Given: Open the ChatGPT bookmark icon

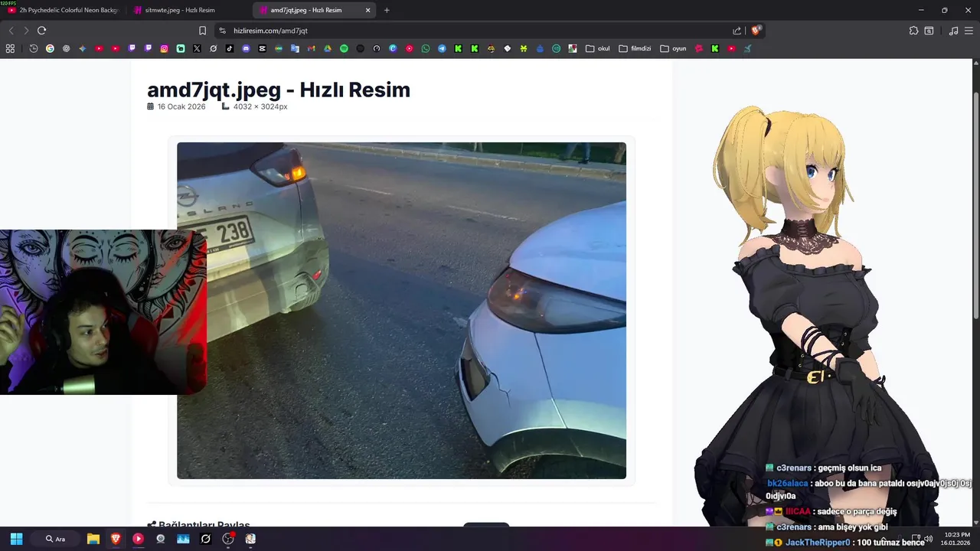Looking at the screenshot, I should click(x=66, y=48).
